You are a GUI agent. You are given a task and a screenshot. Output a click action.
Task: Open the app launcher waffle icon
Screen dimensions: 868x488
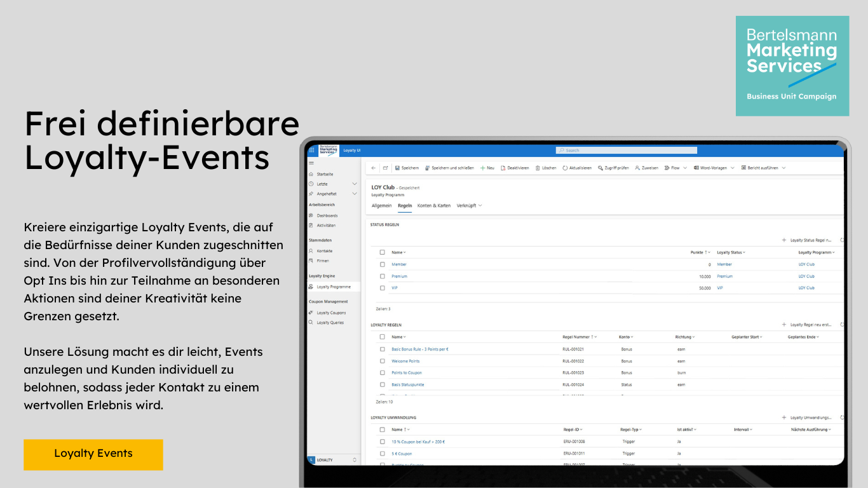pyautogui.click(x=311, y=150)
